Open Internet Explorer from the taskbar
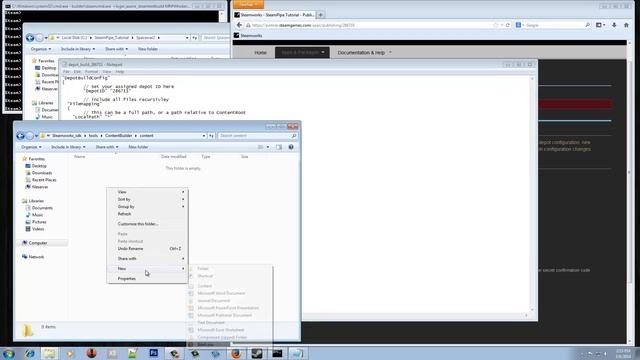 pos(29,353)
